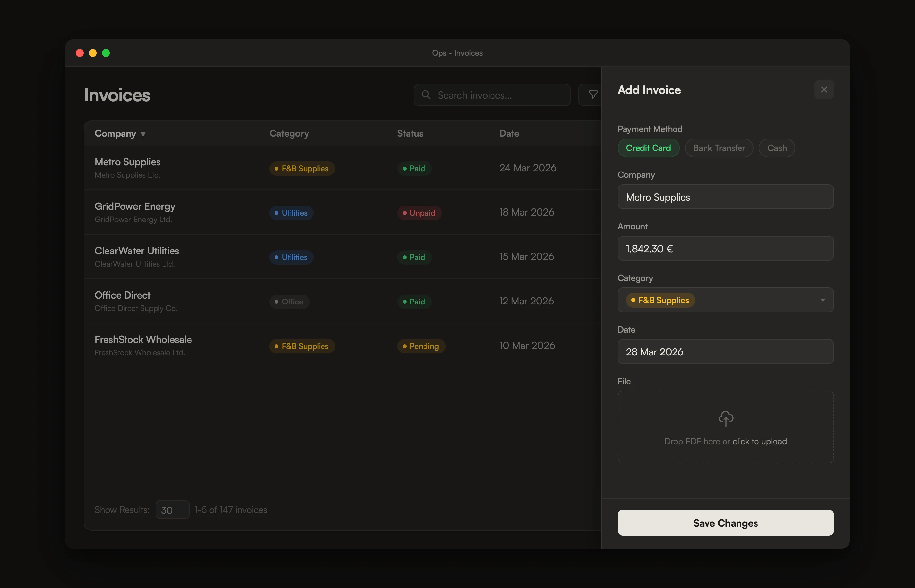Viewport: 915px width, 588px height.
Task: Click F&B Supplies tag on FreshStock row
Action: tap(302, 346)
